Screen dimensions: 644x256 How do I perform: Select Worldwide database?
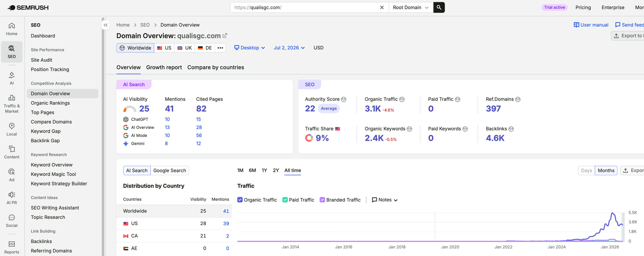pos(135,48)
